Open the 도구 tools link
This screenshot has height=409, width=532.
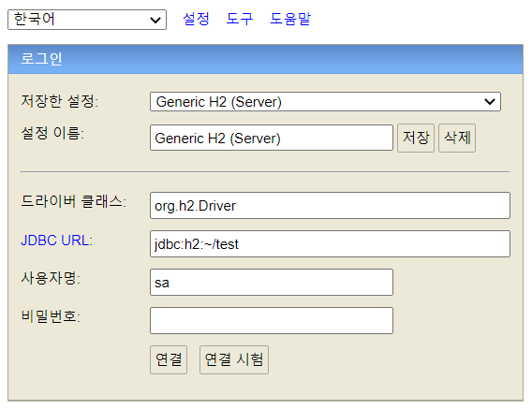tap(240, 19)
